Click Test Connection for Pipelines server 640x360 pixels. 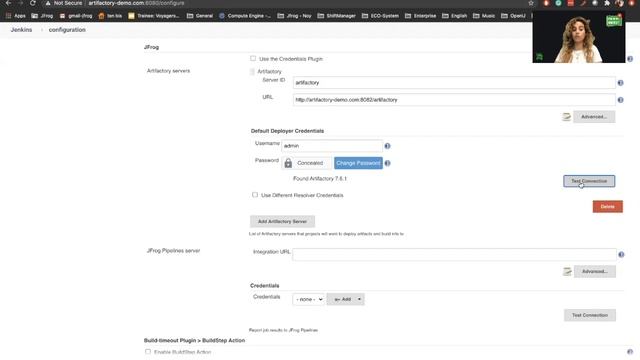point(590,315)
